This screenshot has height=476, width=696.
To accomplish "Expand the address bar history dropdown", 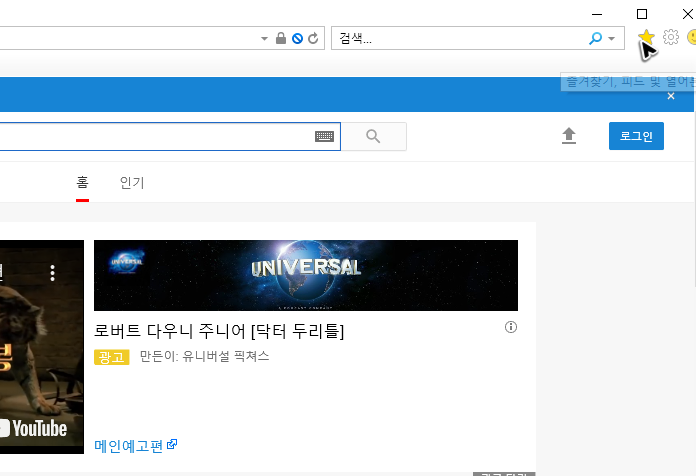I will [x=264, y=39].
